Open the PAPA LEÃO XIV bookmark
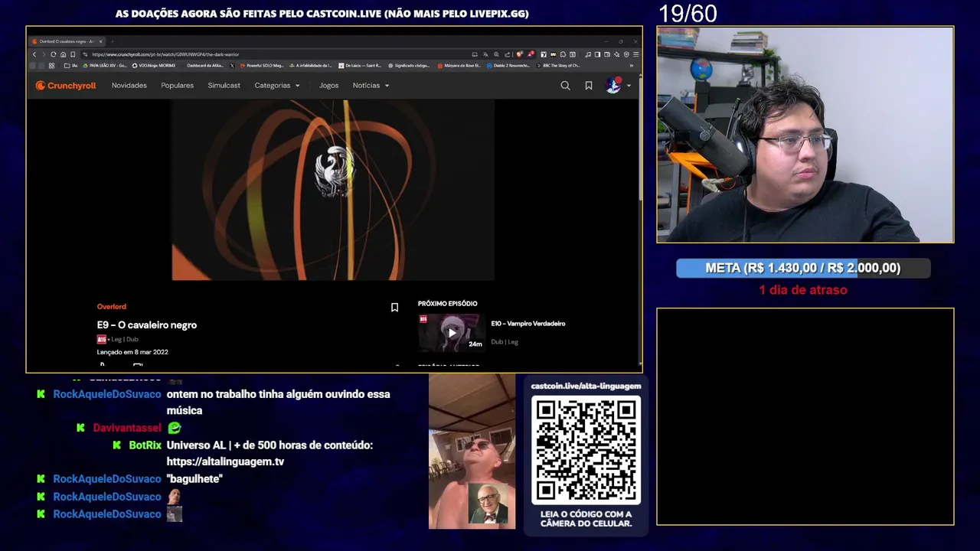The width and height of the screenshot is (980, 551). click(x=105, y=66)
